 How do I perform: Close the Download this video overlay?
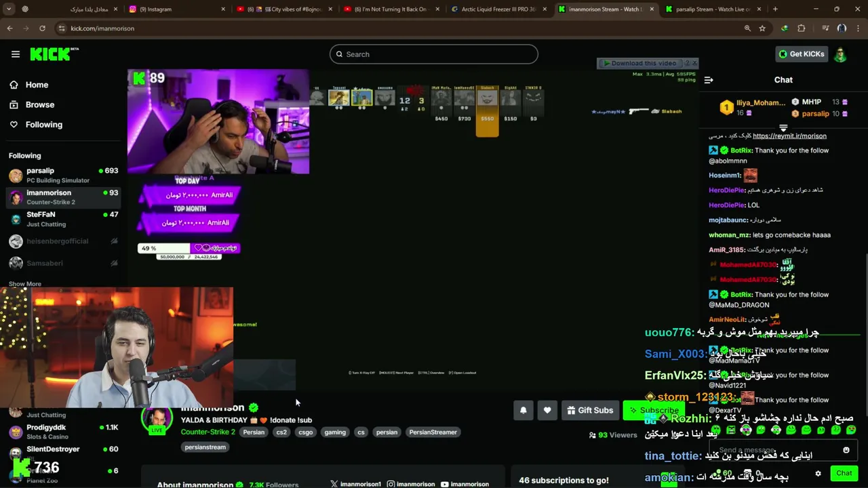point(694,63)
